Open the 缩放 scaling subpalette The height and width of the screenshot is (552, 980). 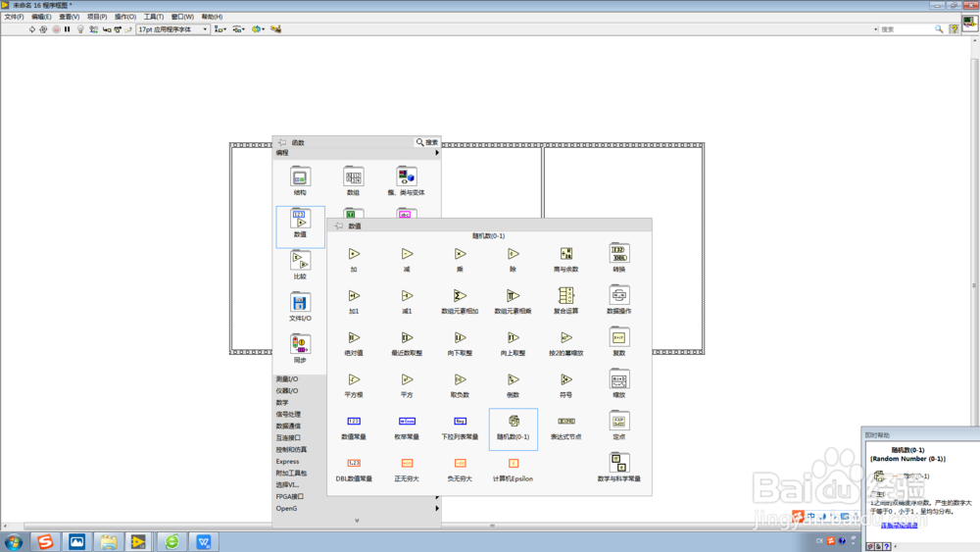coord(618,378)
